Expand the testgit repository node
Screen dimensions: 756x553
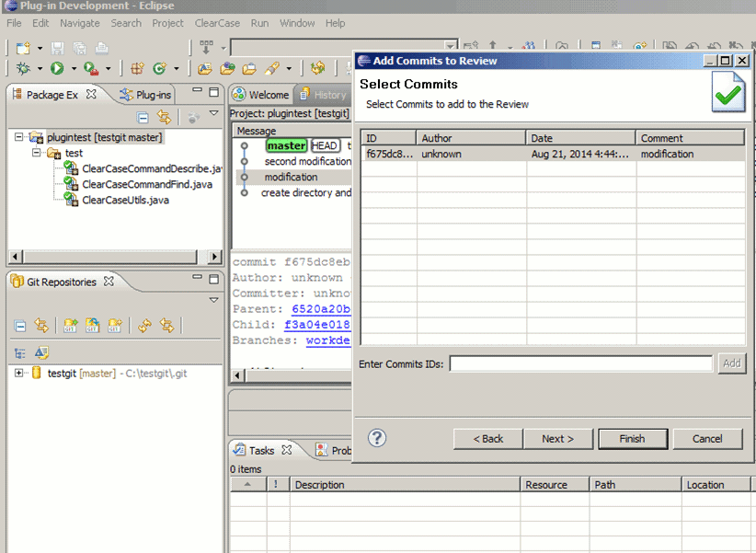click(19, 373)
